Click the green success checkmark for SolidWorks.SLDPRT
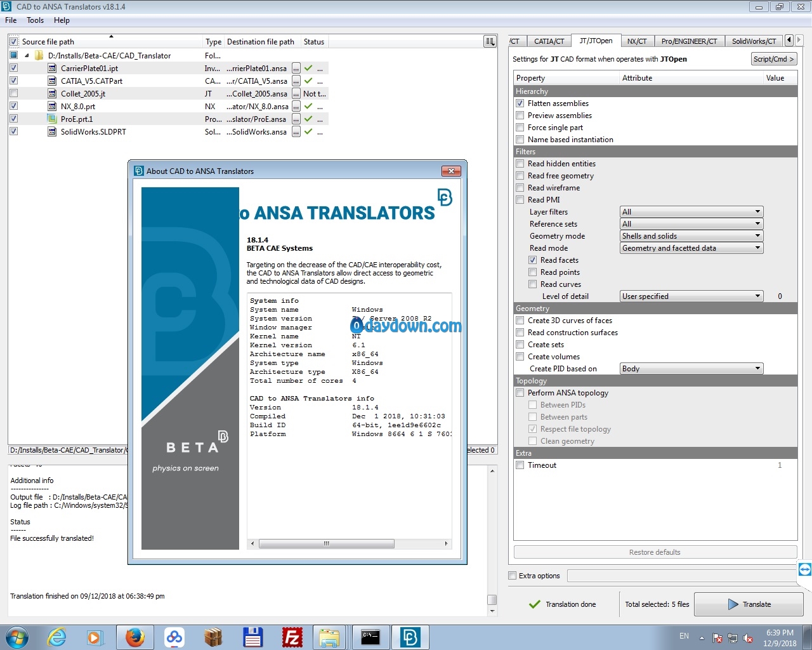Image resolution: width=812 pixels, height=650 pixels. click(308, 131)
